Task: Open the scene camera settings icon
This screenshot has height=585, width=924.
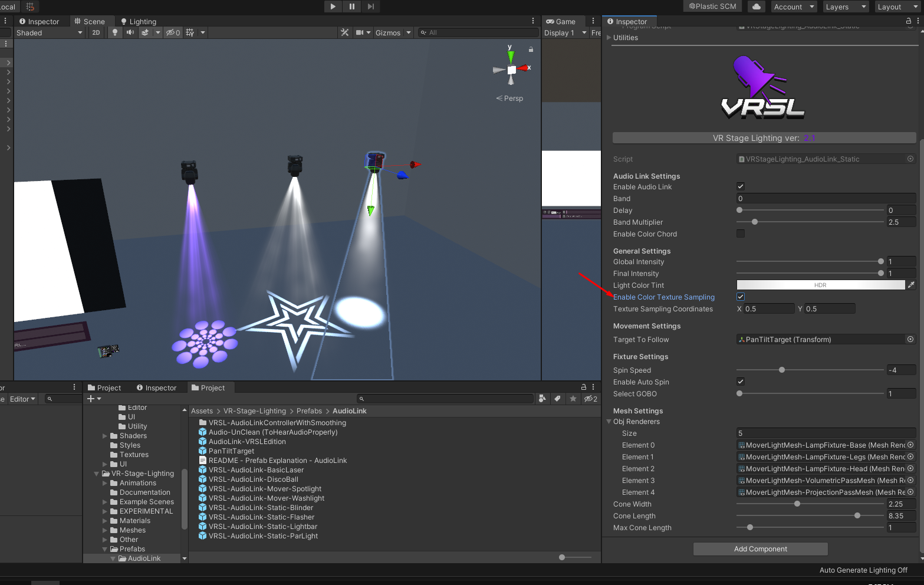Action: [359, 32]
